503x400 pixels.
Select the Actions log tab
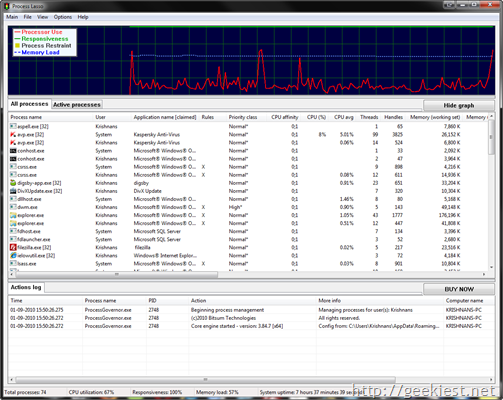(26, 287)
